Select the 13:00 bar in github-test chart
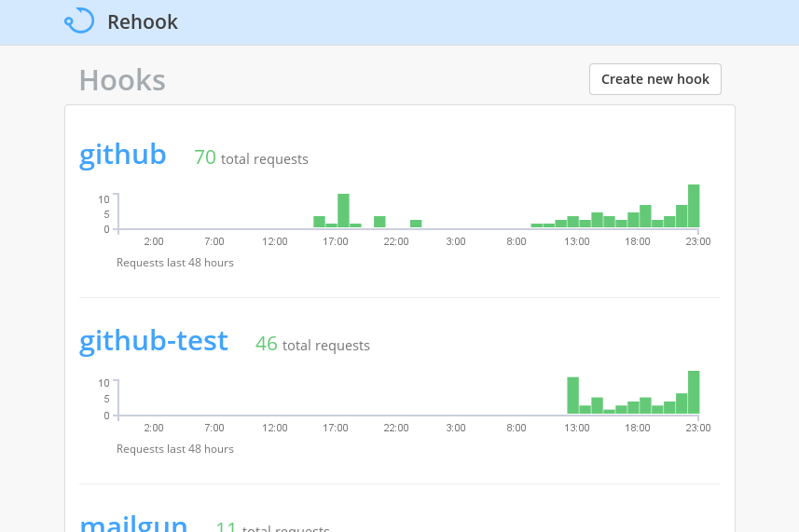Screen dimensions: 799x532 tap(572, 396)
